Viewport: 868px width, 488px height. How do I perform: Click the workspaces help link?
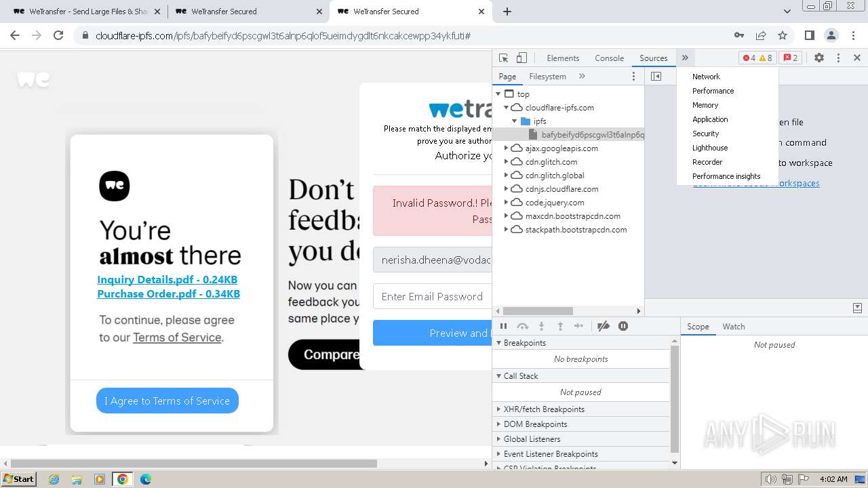point(756,184)
